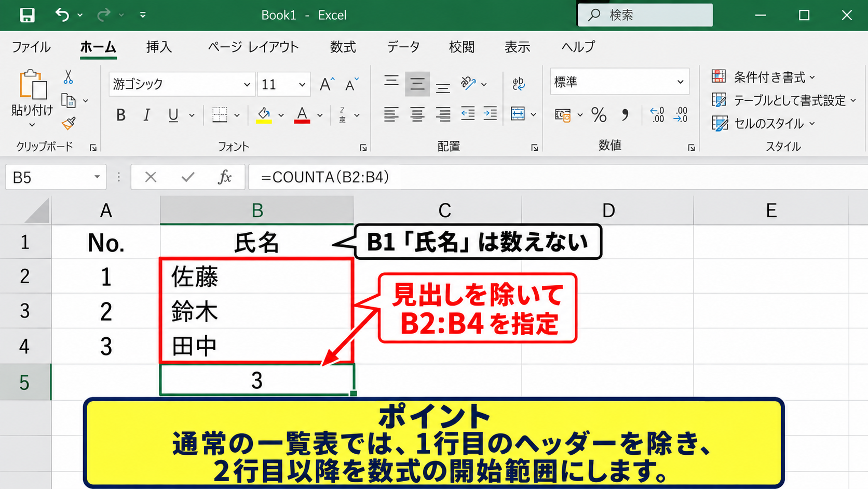Choose the yellow fill color button
Image resolution: width=868 pixels, height=489 pixels.
pyautogui.click(x=264, y=115)
